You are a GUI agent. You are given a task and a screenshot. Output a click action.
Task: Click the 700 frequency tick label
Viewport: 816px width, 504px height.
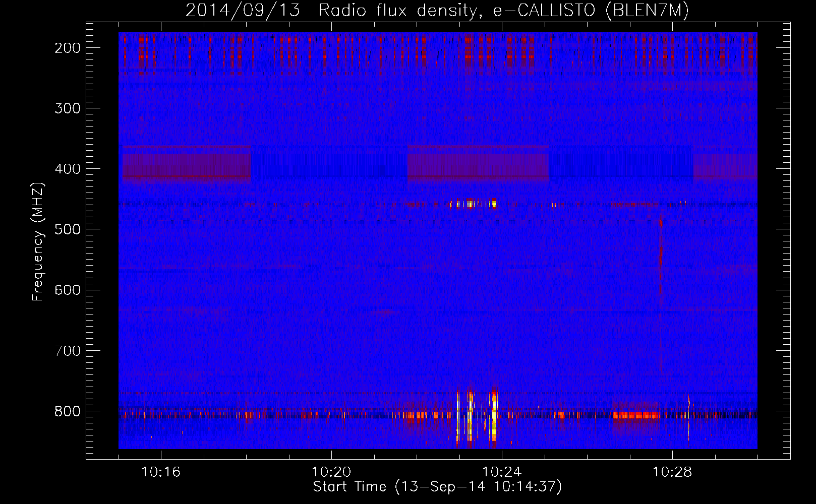tap(68, 350)
